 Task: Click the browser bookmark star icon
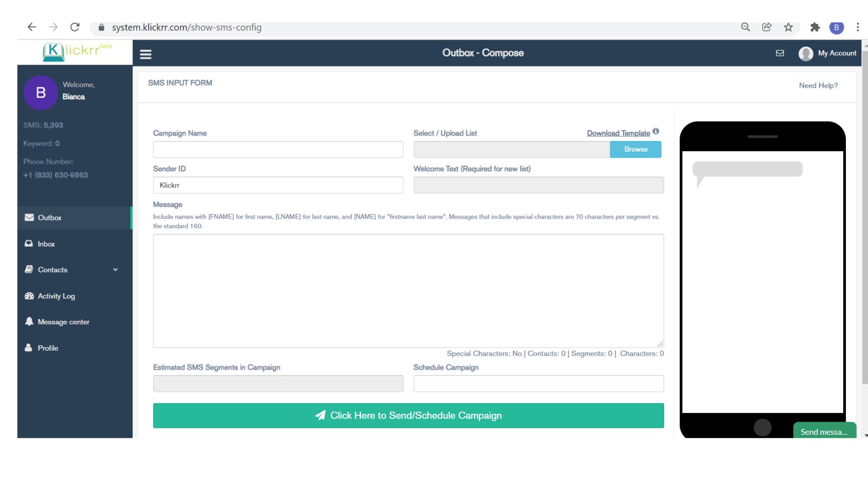pyautogui.click(x=788, y=27)
